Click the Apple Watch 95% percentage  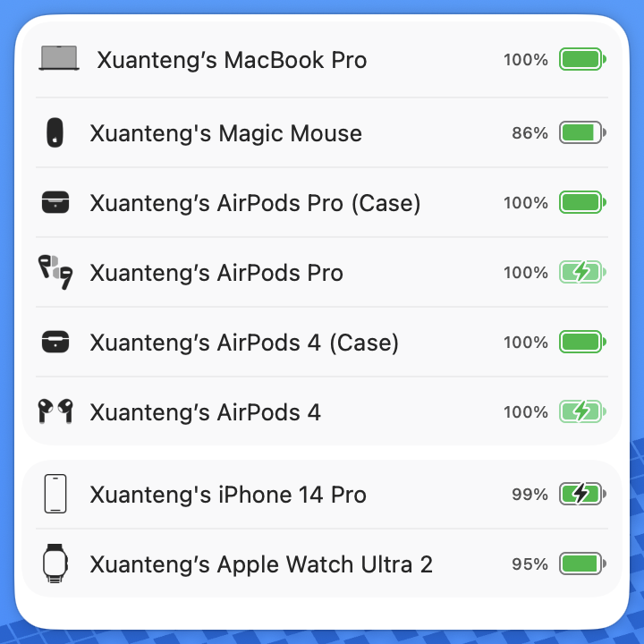click(x=530, y=564)
